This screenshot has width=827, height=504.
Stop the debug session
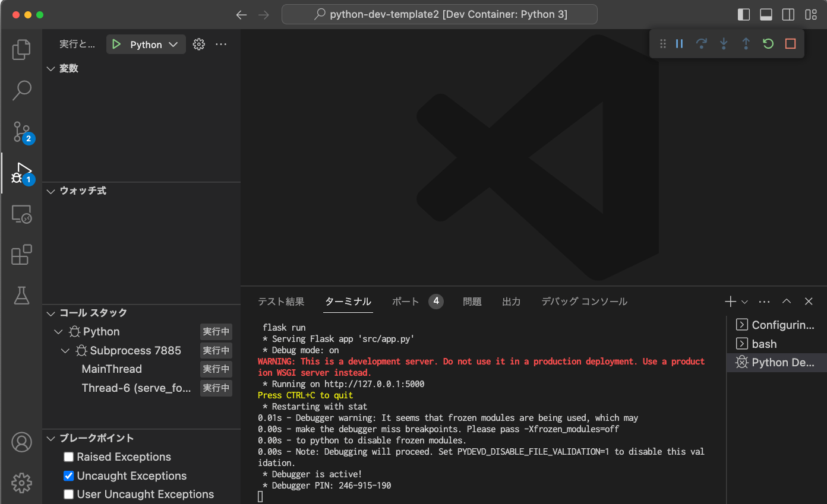[790, 44]
